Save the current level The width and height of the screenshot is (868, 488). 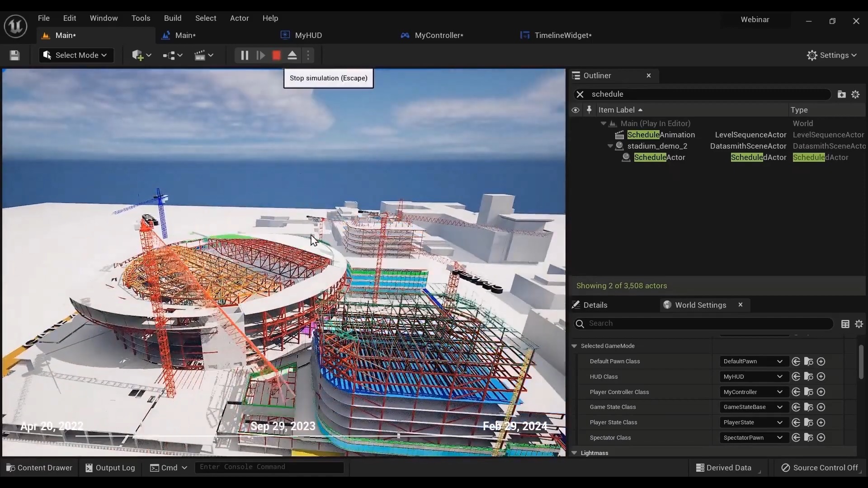15,55
